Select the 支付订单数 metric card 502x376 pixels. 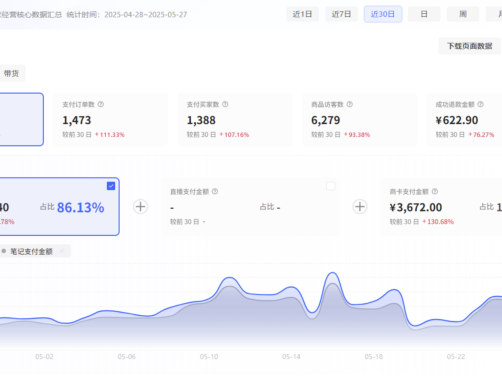coord(110,119)
